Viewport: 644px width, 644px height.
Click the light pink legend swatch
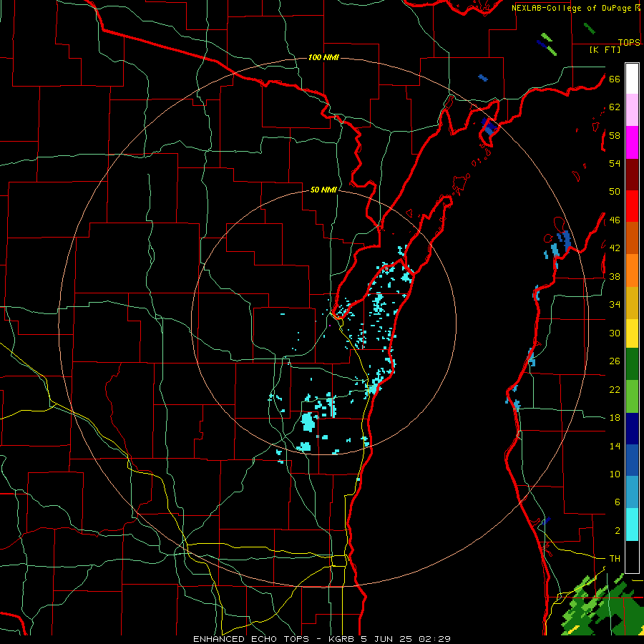[x=632, y=110]
